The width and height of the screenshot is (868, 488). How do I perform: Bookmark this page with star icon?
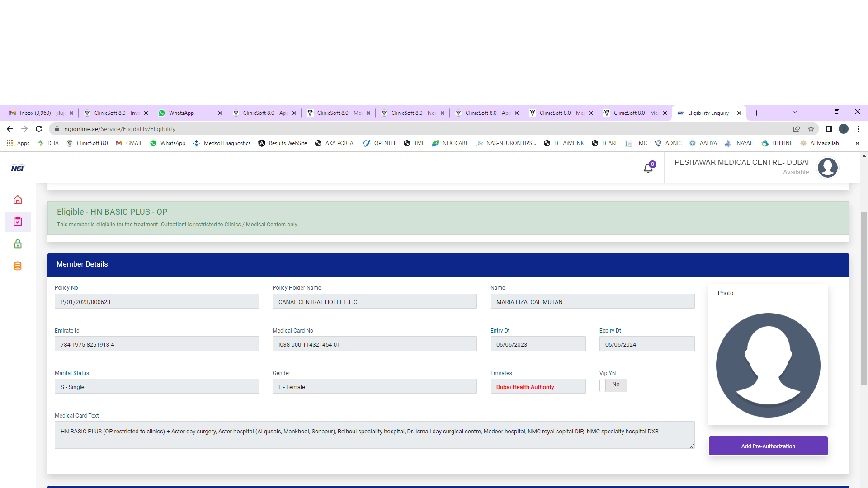pyautogui.click(x=811, y=129)
